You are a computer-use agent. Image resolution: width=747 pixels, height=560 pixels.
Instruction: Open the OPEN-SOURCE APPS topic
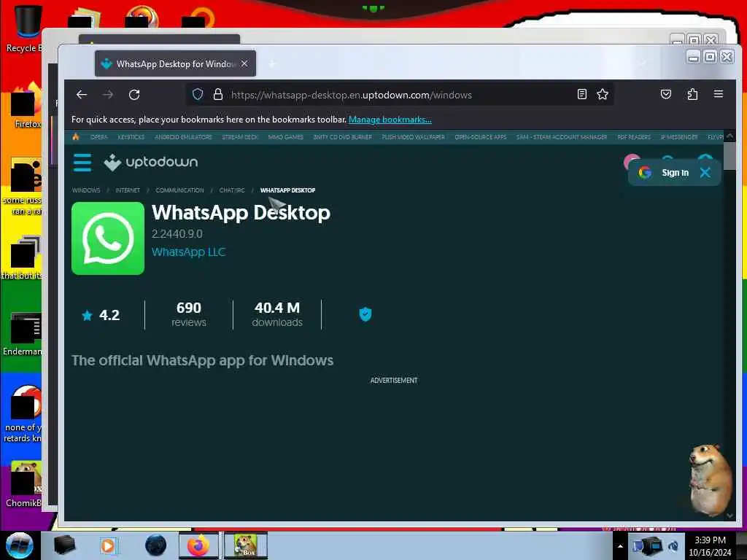480,137
